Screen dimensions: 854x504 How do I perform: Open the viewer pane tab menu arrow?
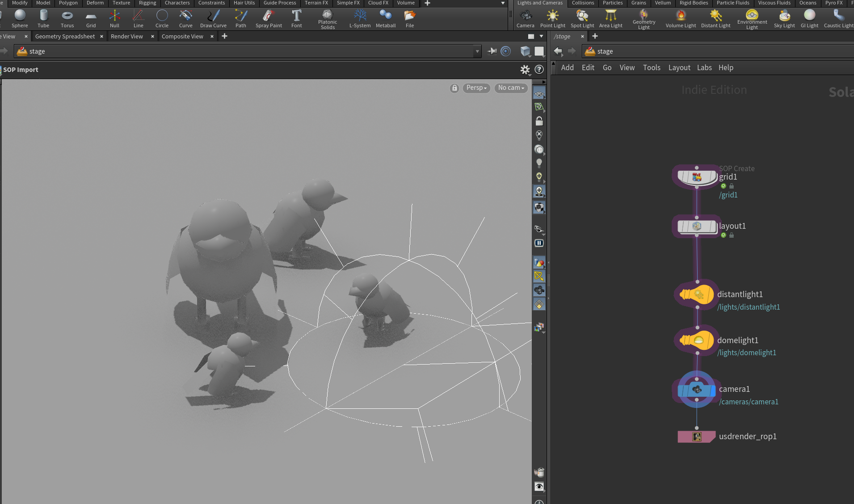541,36
